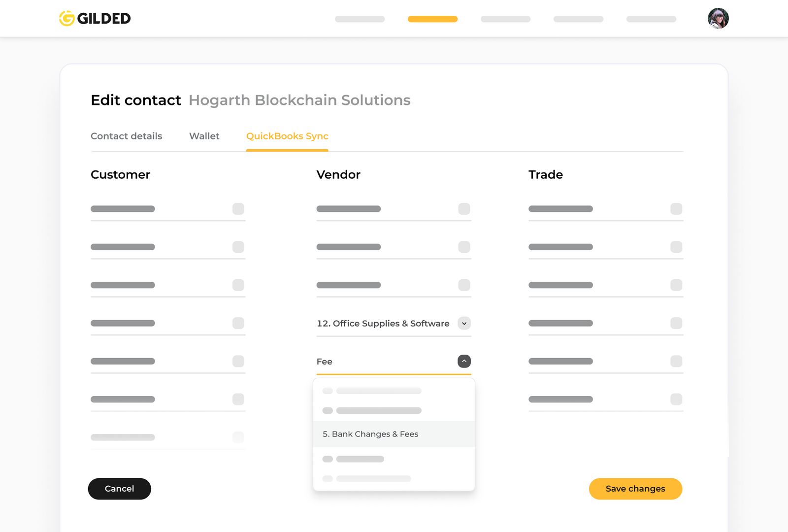This screenshot has height=532, width=788.
Task: Toggle the checkbox on last Trade row
Action: (677, 399)
